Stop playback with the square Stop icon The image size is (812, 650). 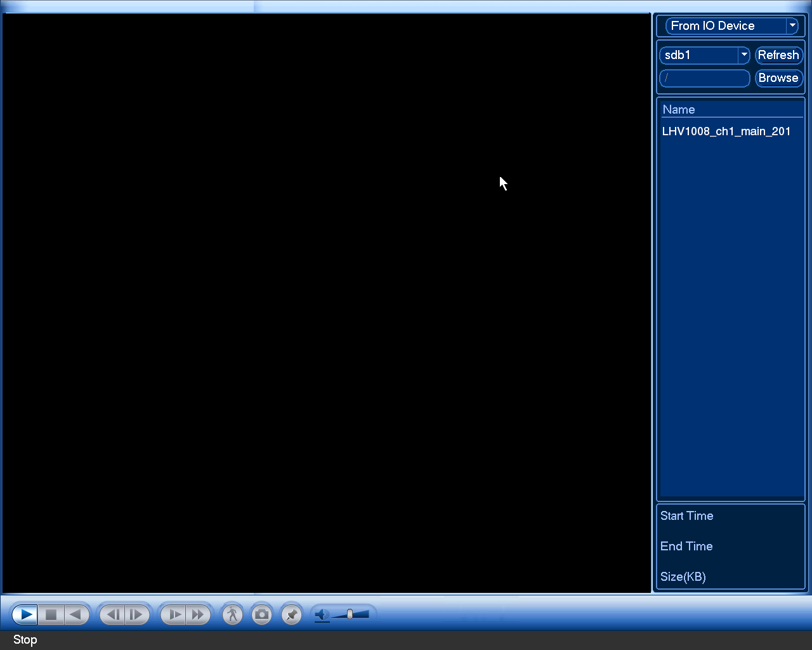pyautogui.click(x=51, y=614)
